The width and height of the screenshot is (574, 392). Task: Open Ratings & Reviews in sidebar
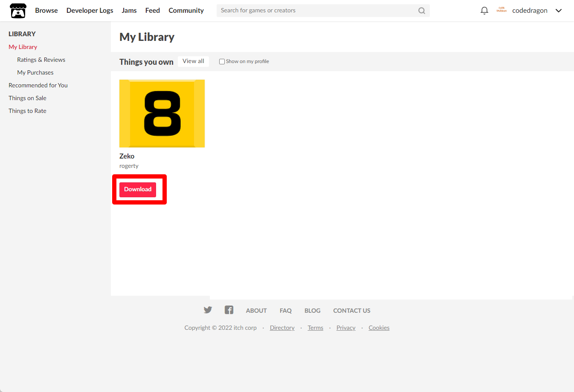(41, 60)
